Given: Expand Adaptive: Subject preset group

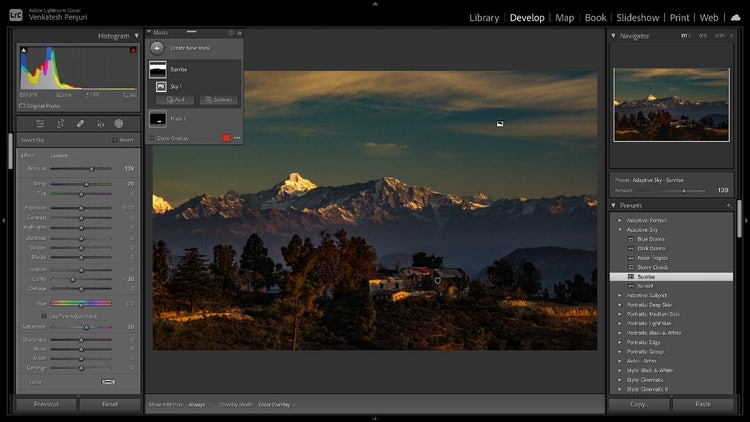Looking at the screenshot, I should 620,295.
